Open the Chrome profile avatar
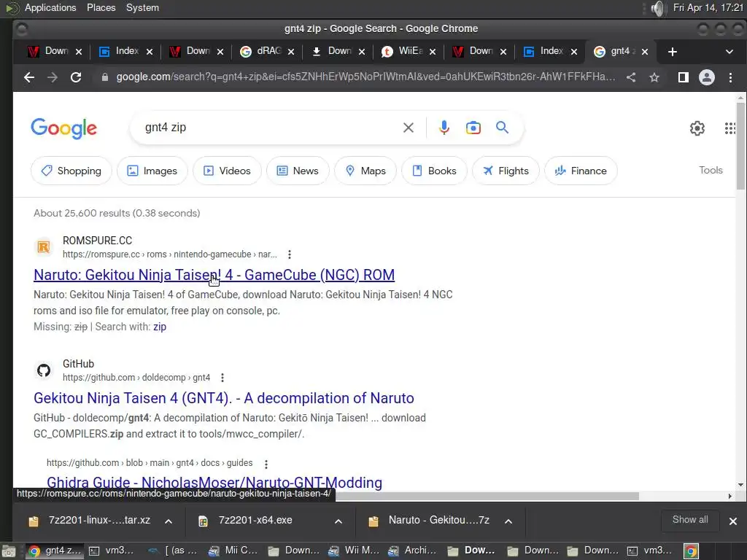The height and width of the screenshot is (560, 747). [x=706, y=77]
